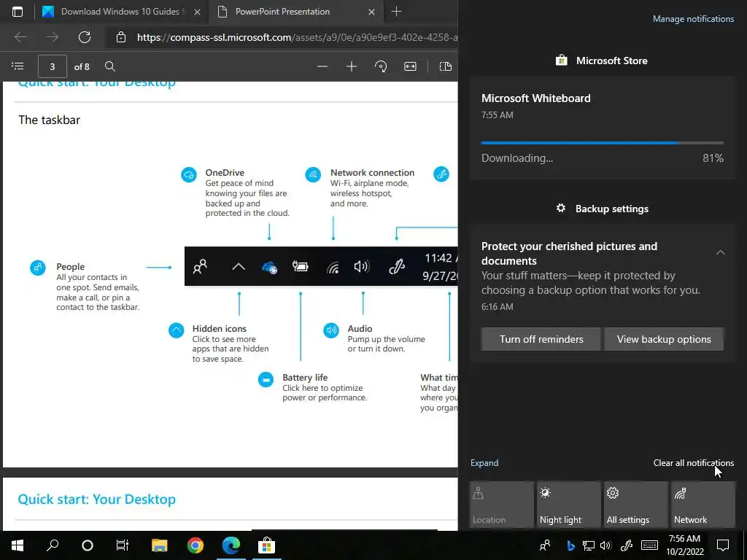Screen dimensions: 747x560
Task: Open Network quick action tile
Action: [x=703, y=505]
